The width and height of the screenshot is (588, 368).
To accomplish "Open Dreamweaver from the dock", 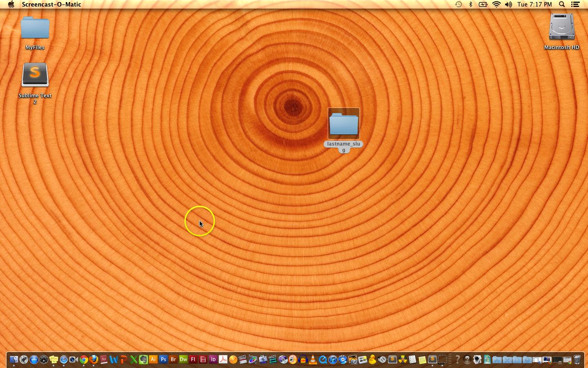I will 183,360.
